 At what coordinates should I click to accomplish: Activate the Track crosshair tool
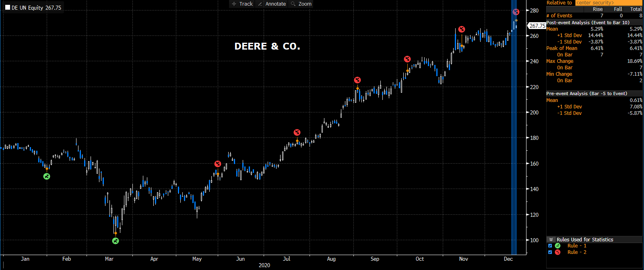tap(242, 4)
